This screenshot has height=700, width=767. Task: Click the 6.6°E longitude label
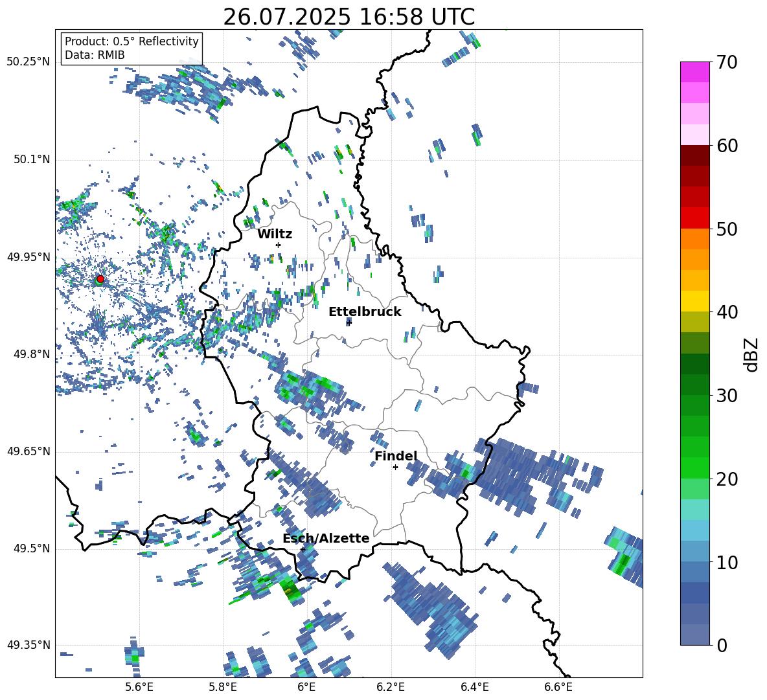click(558, 687)
